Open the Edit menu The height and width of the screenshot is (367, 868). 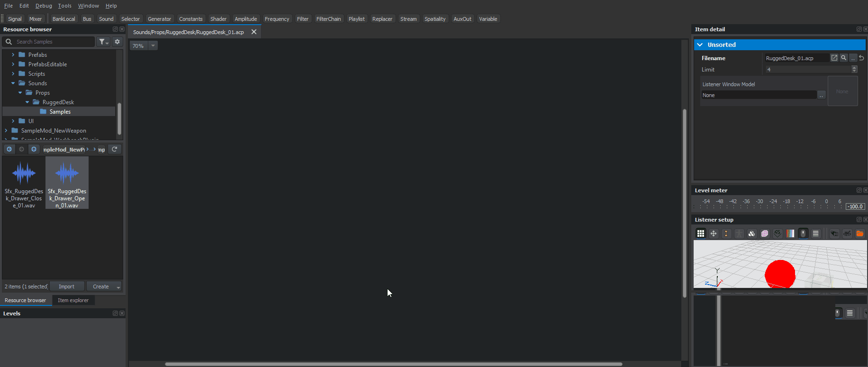pos(24,6)
